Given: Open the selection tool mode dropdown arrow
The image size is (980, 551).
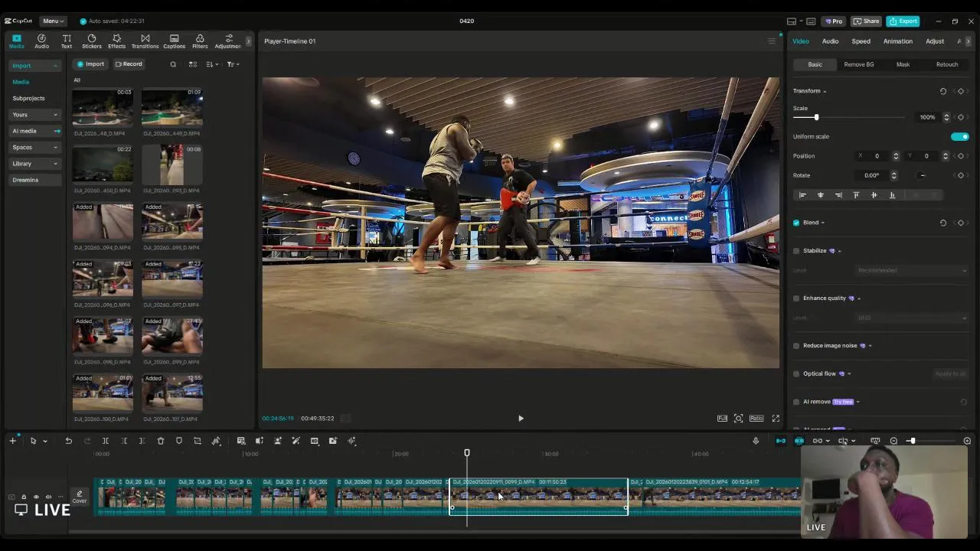Looking at the screenshot, I should tap(45, 442).
